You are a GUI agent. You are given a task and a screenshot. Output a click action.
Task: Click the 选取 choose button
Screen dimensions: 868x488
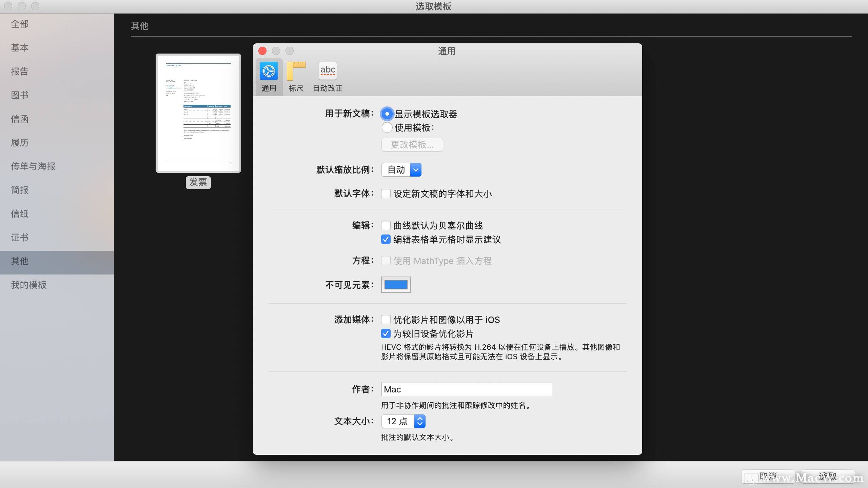click(827, 476)
